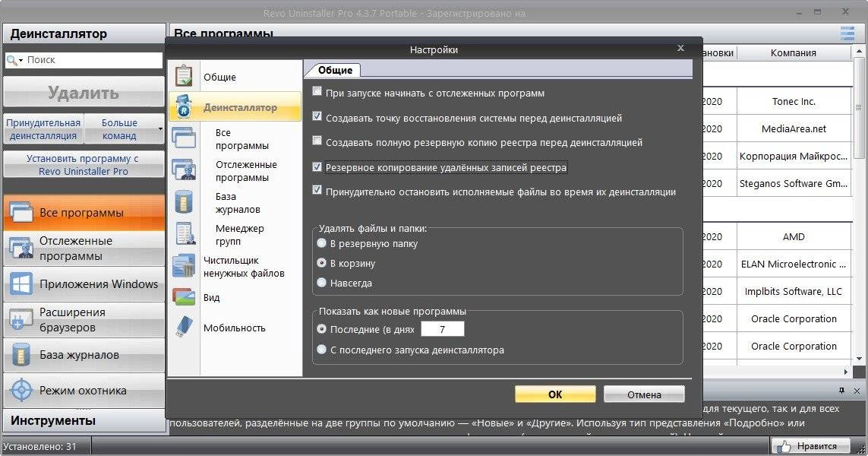Click the Удалить button
Image resolution: width=868 pixels, height=456 pixels.
pos(84,92)
